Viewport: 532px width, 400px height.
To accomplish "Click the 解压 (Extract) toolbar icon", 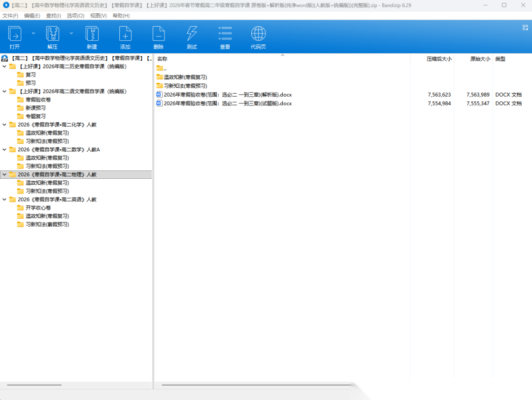I will coord(53,34).
